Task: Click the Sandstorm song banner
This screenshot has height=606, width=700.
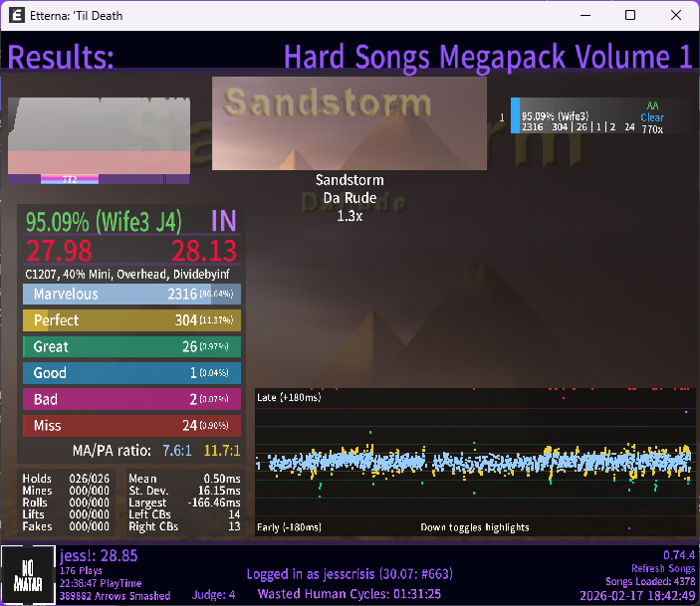Action: 350,123
